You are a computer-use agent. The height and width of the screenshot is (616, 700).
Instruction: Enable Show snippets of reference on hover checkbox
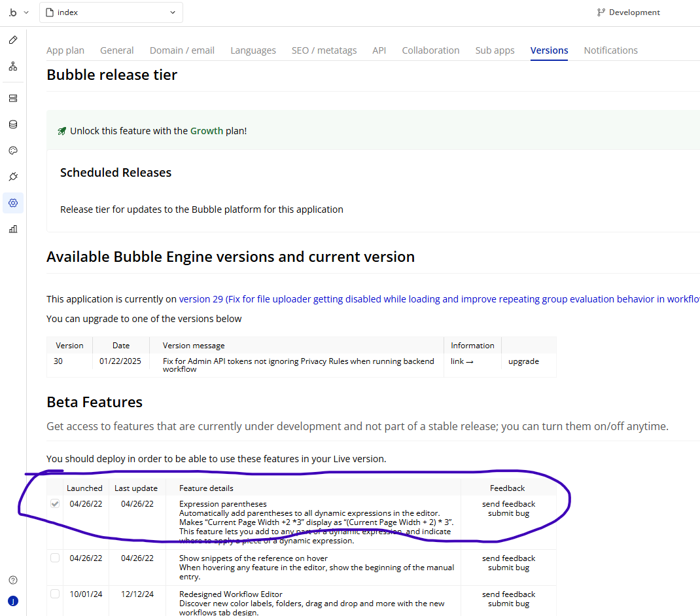(x=55, y=558)
